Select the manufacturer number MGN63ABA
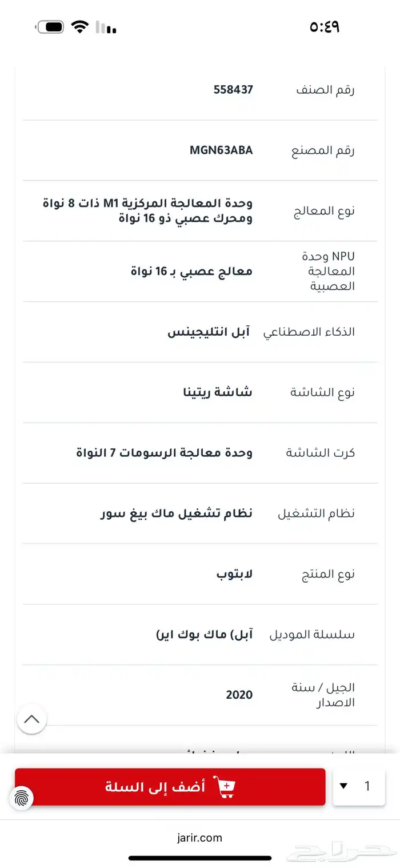Image resolution: width=400 pixels, height=868 pixels. click(221, 150)
